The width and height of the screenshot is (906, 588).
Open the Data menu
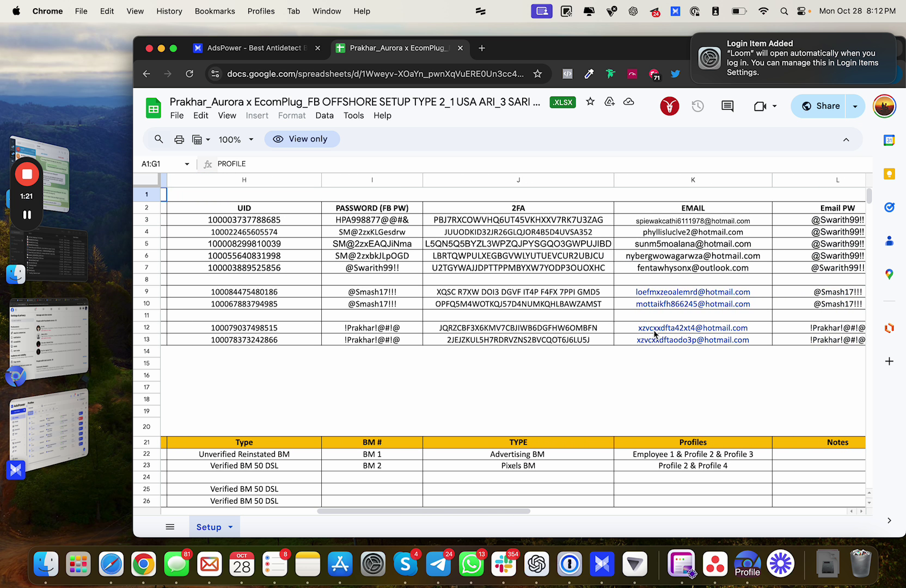point(325,115)
